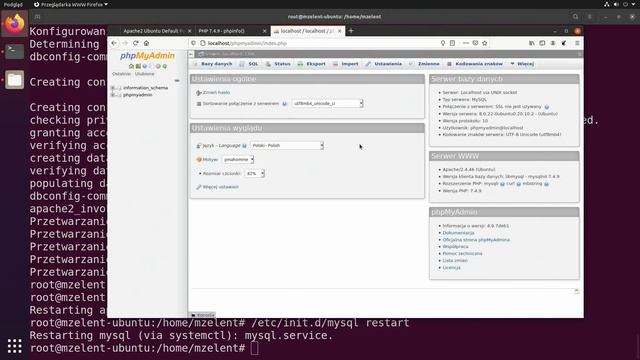Viewport: 640px width, 360px height.
Task: Go forward using Firefox forward arrow
Action: (125, 43)
